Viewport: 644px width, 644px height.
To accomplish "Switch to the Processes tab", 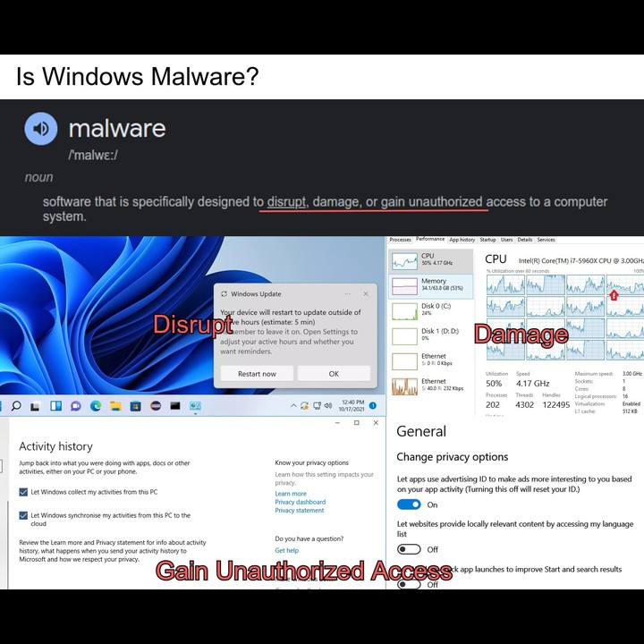I will [x=401, y=240].
